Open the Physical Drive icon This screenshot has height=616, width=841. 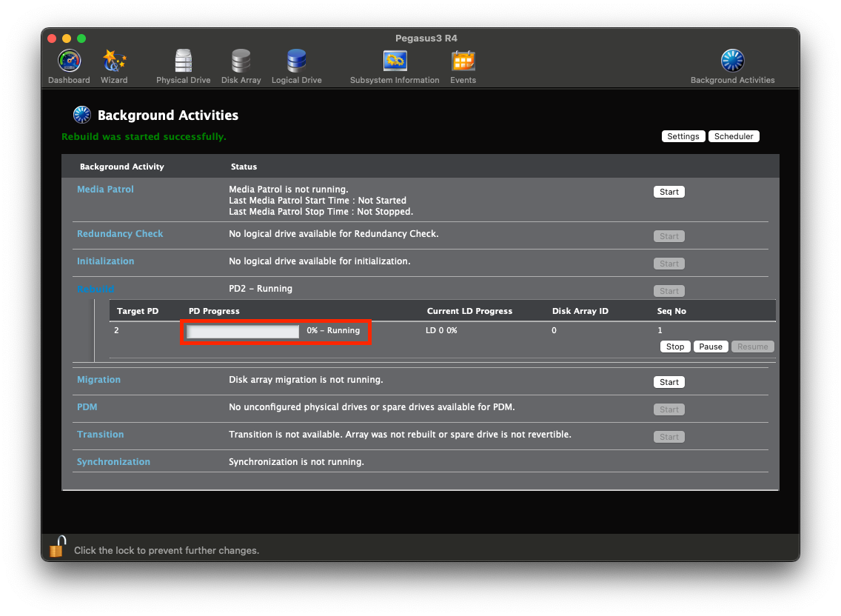coord(183,61)
